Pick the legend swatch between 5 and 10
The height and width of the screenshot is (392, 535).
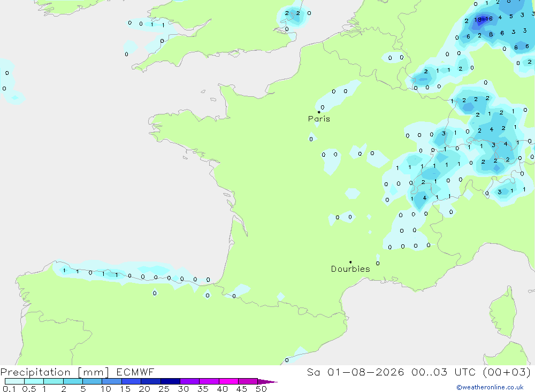[x=92, y=381]
